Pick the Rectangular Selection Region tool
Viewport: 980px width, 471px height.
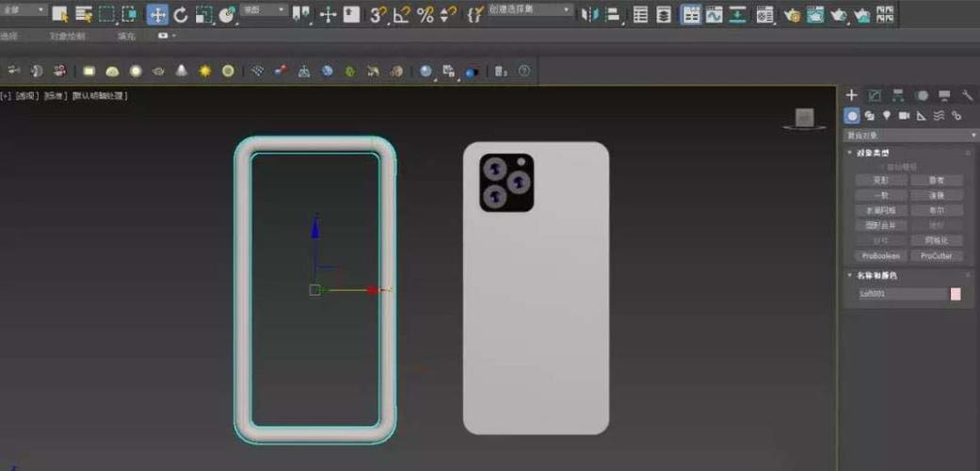click(107, 14)
